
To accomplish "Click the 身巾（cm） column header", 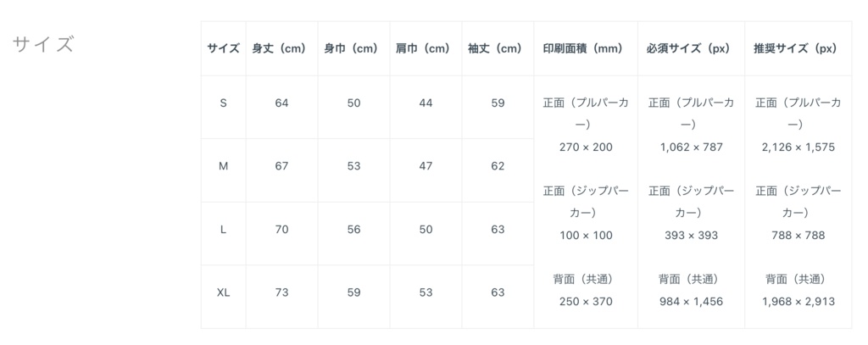I will click(351, 49).
